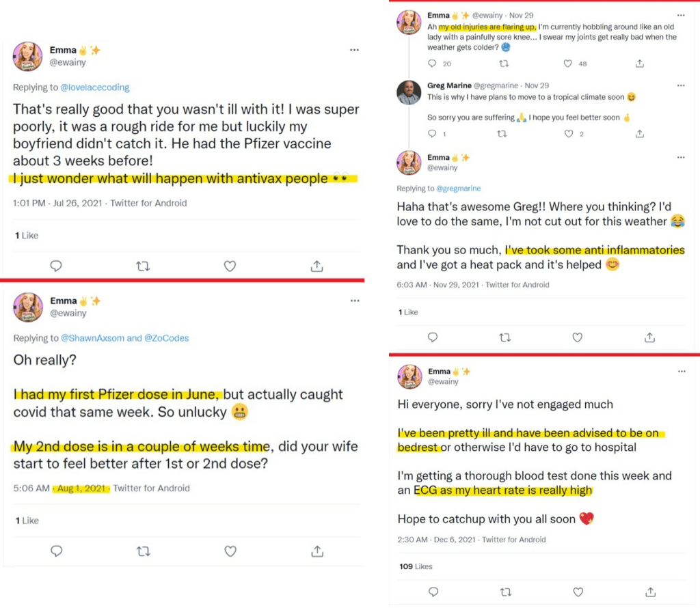Reply to the first Pfizer dose tweet
700x608 pixels.
[57, 551]
